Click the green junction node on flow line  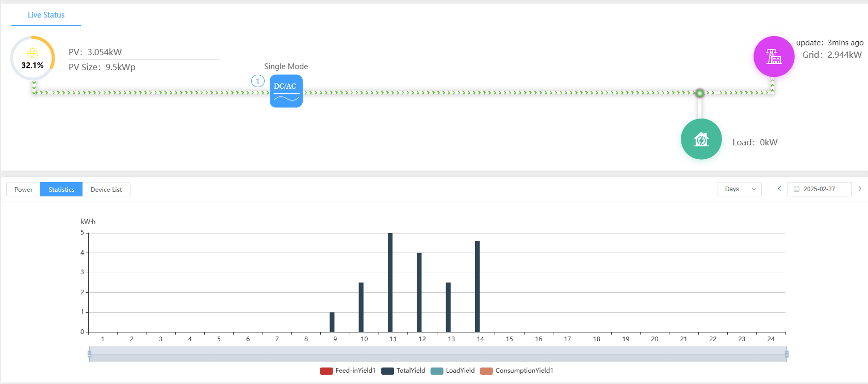700,93
